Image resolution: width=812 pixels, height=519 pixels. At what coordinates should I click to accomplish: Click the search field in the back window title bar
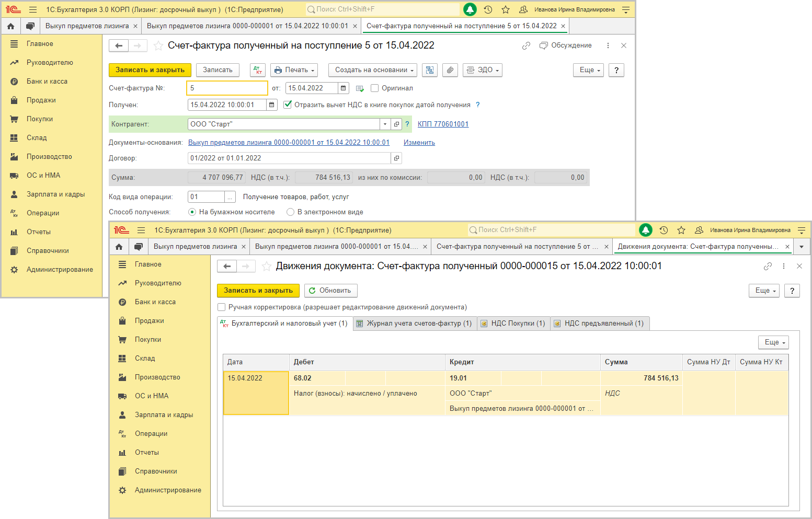[x=382, y=9]
